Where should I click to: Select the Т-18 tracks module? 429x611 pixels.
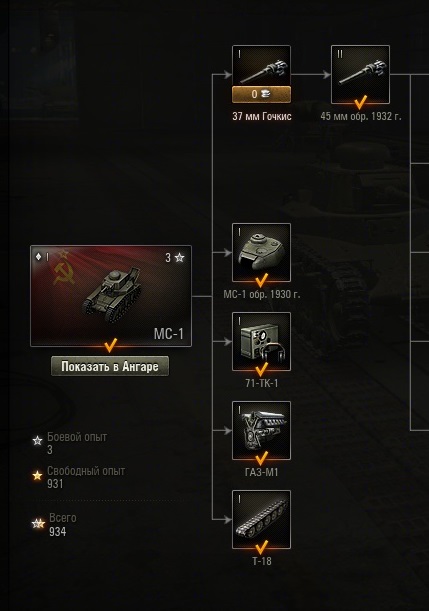pos(261,519)
